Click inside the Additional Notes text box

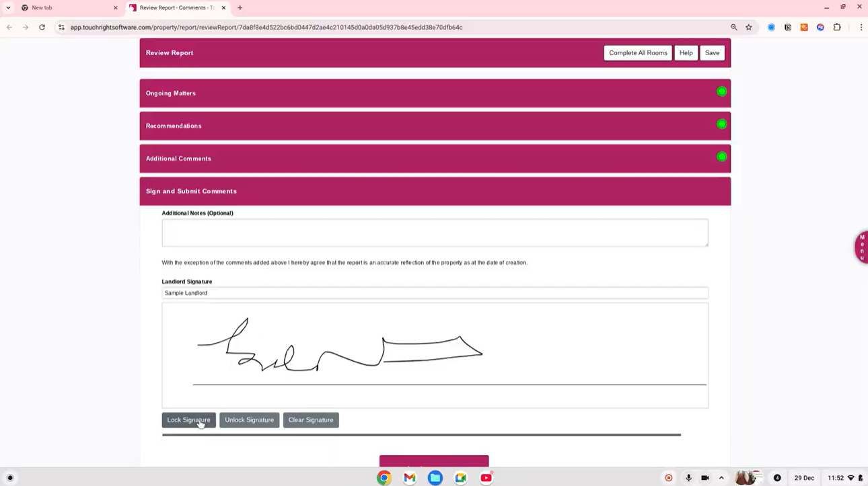pyautogui.click(x=435, y=233)
